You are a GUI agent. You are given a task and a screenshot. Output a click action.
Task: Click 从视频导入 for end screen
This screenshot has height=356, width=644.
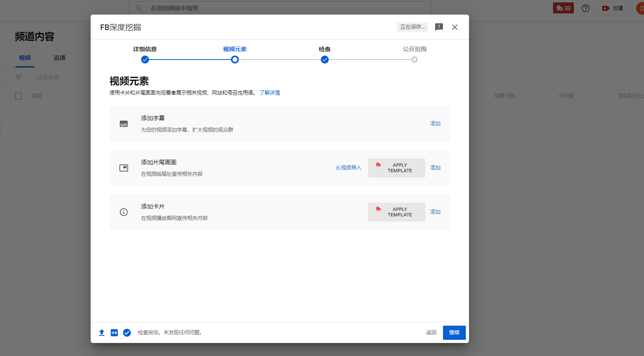[348, 168]
